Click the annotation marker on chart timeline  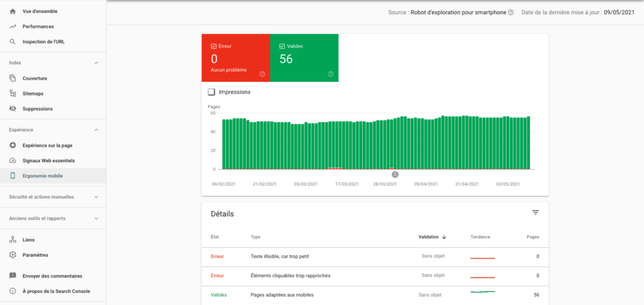click(x=395, y=174)
